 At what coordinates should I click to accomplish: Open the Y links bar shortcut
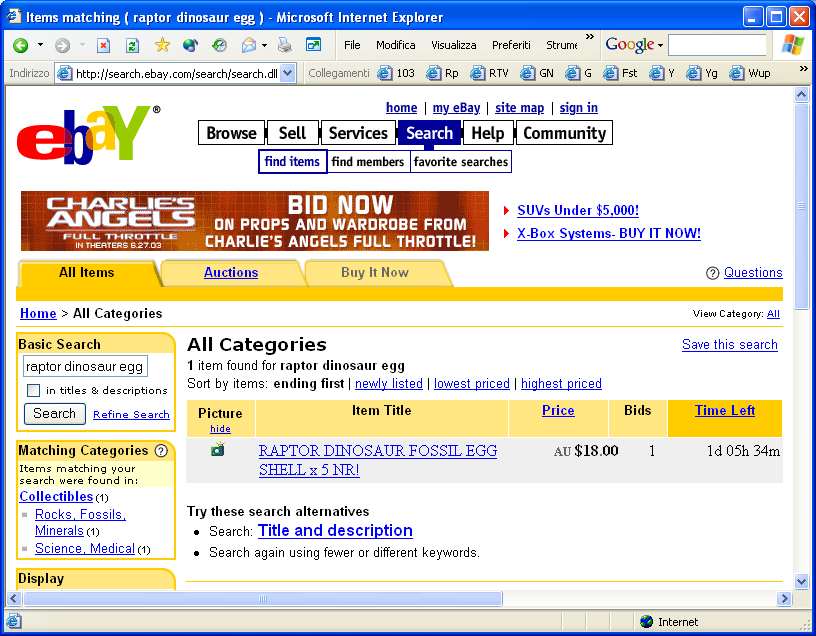coord(661,73)
